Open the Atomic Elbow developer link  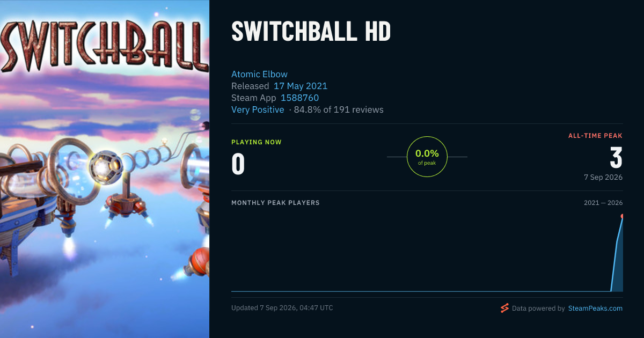click(259, 74)
